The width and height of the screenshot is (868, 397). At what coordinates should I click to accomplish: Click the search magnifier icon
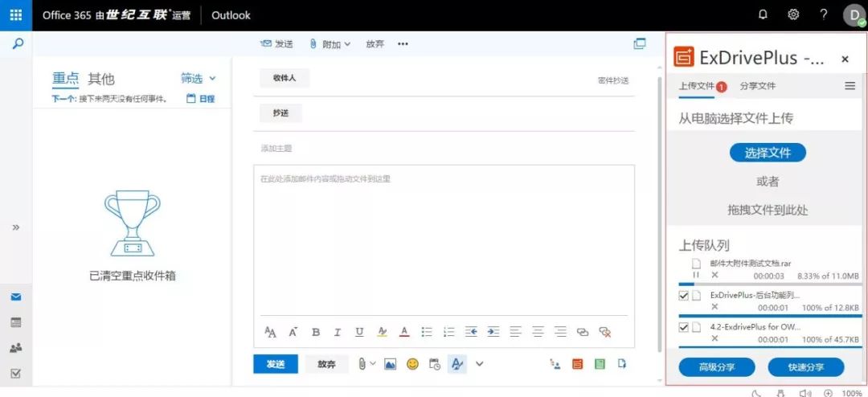pos(17,43)
